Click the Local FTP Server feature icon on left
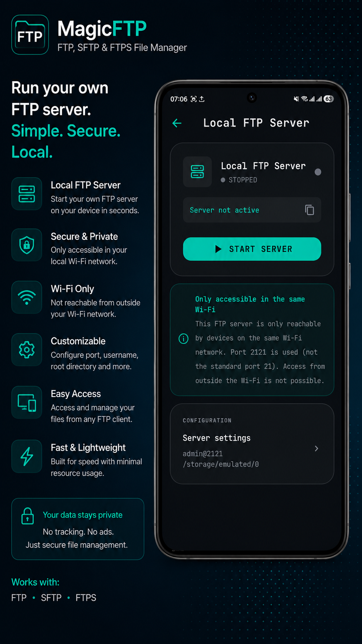Image resolution: width=362 pixels, height=644 pixels. click(x=27, y=194)
